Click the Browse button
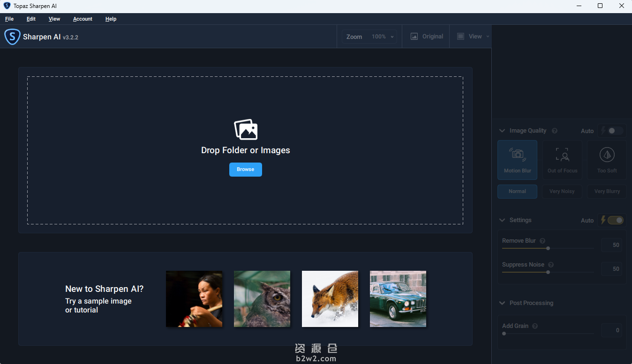 245,170
